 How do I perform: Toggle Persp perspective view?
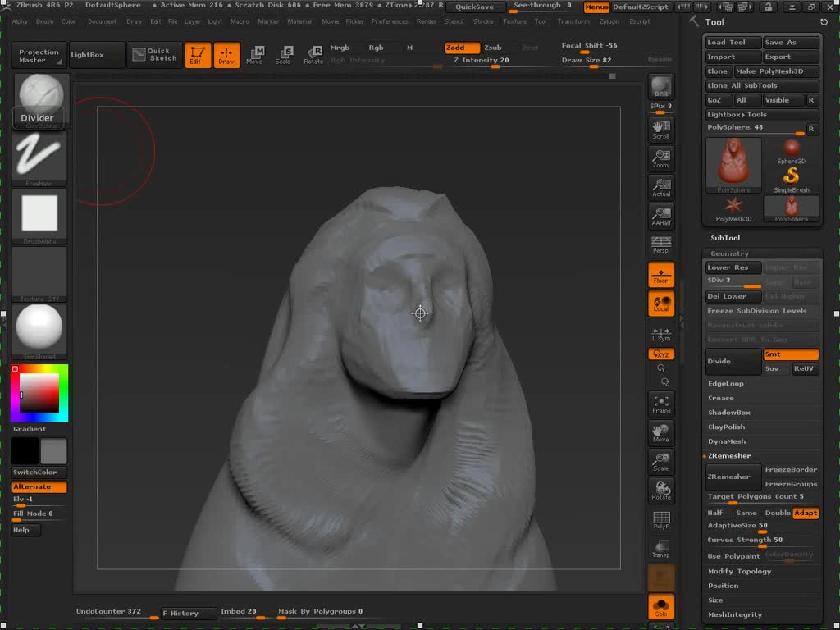coord(661,245)
